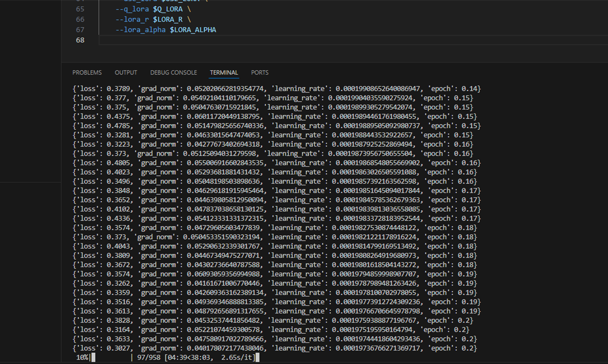Click the --lora_alpha flag on line 67

(x=141, y=30)
